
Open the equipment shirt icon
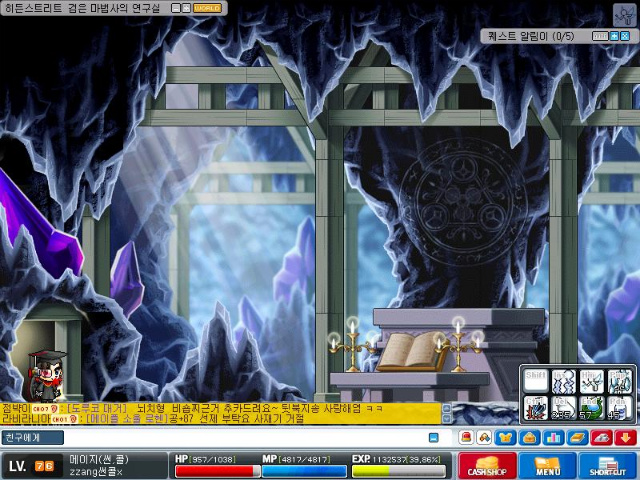506,438
